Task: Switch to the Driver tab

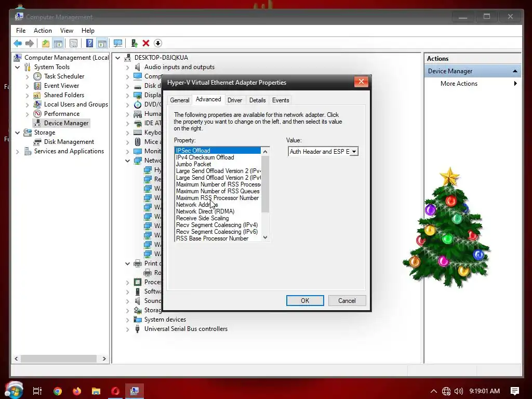Action: [235, 100]
